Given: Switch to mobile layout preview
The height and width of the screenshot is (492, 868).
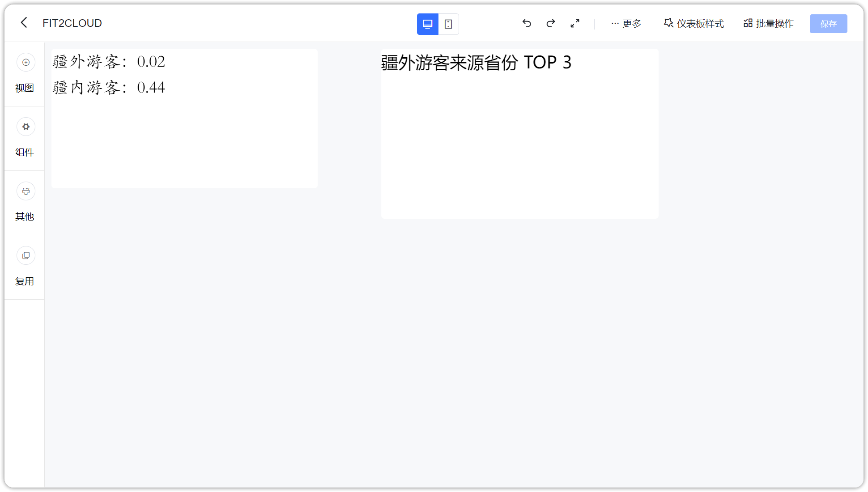Looking at the screenshot, I should [448, 24].
